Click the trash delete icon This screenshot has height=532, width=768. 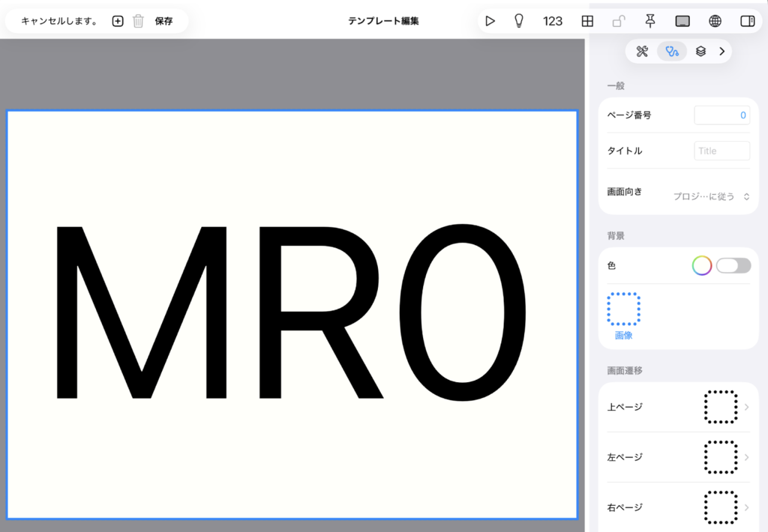point(138,21)
